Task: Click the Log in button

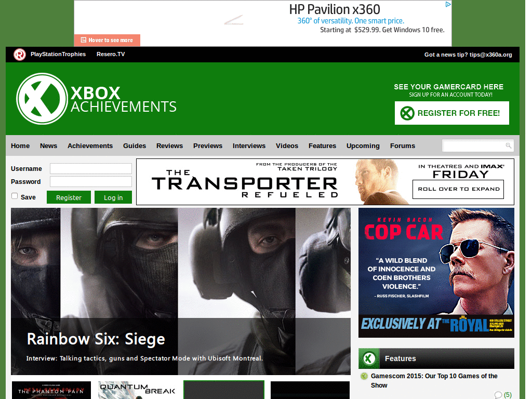Action: pyautogui.click(x=113, y=197)
